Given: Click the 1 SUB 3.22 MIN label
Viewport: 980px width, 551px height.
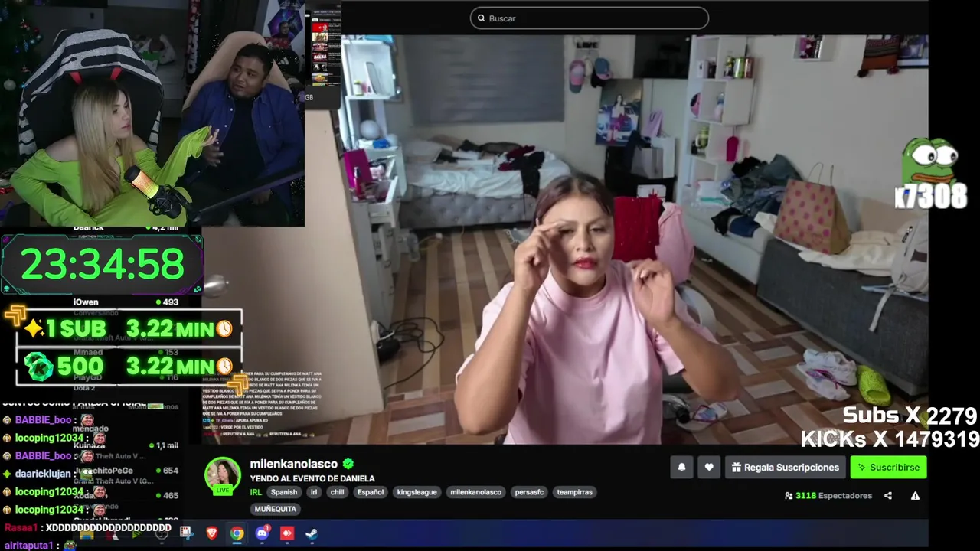Looking at the screenshot, I should pyautogui.click(x=129, y=329).
